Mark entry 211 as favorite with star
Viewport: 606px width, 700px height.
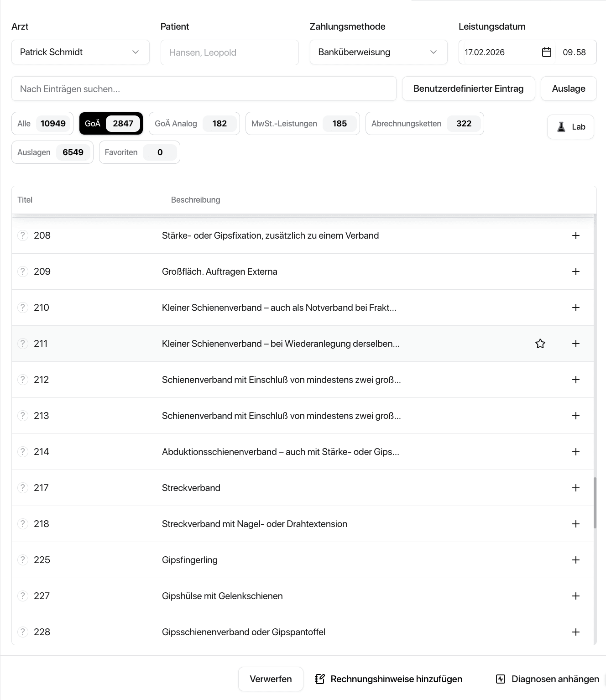pos(540,344)
